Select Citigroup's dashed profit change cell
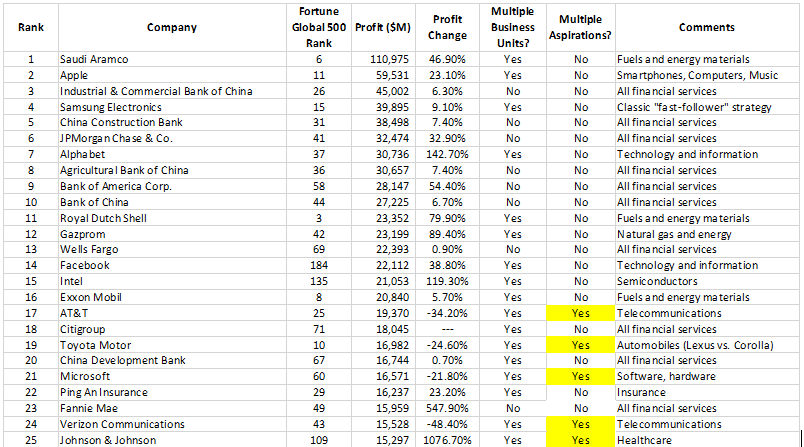The height and width of the screenshot is (447, 804). pos(447,329)
